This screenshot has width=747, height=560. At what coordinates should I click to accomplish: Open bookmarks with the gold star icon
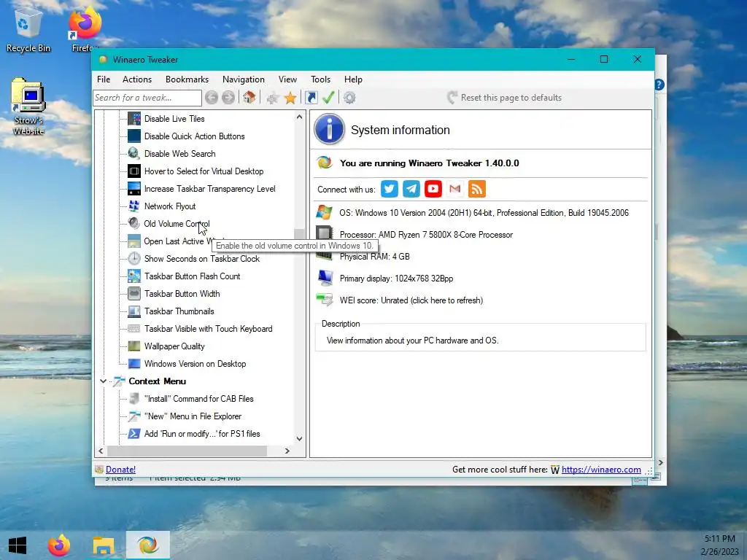[x=290, y=98]
